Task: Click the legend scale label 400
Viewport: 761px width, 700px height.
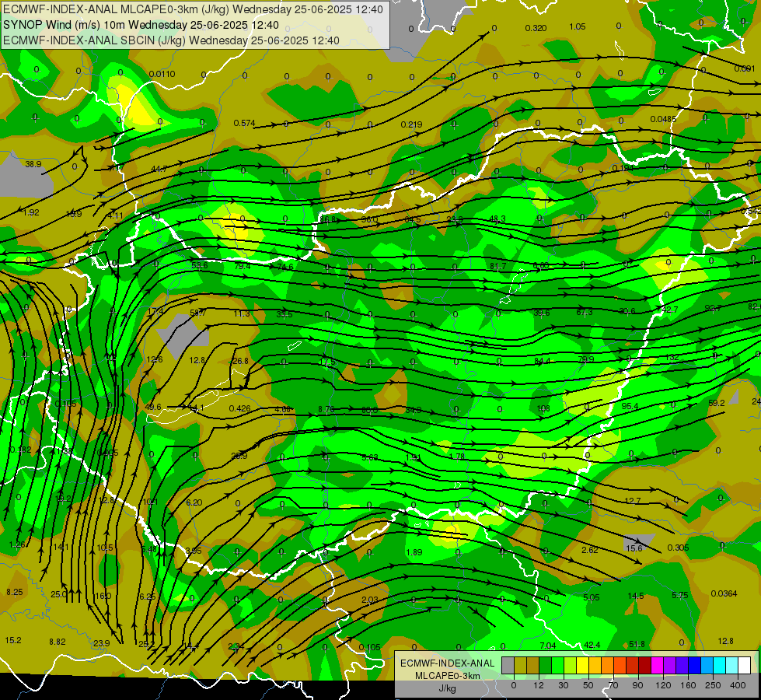Action: point(738,685)
